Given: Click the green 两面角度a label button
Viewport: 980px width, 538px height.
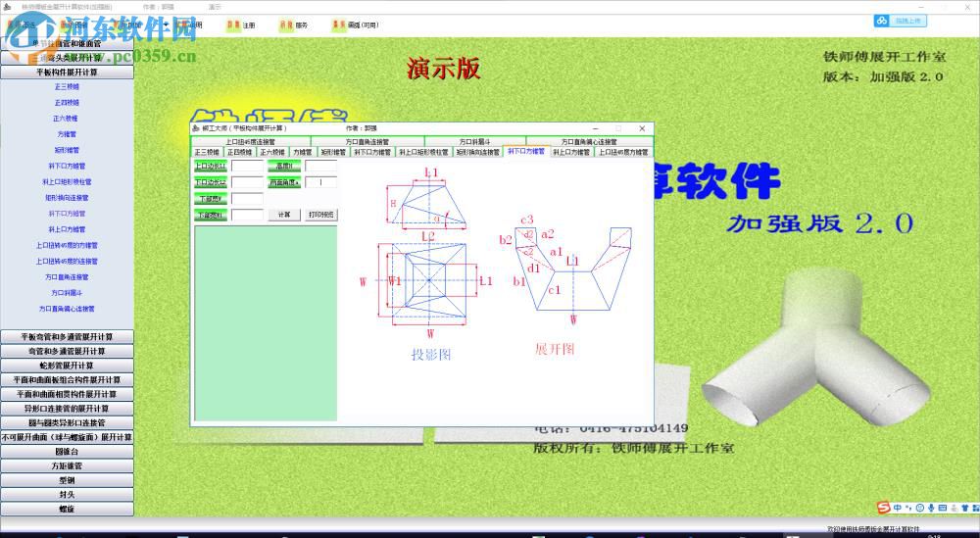Looking at the screenshot, I should click(x=284, y=182).
